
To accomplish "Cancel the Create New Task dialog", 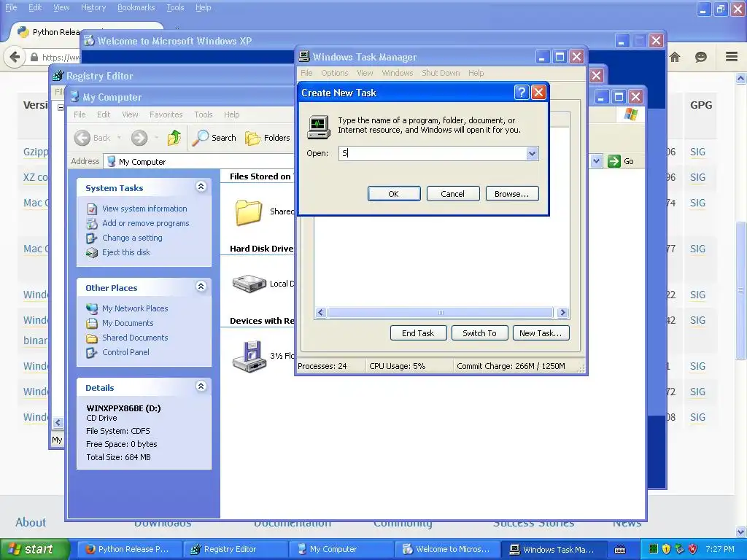I will click(x=452, y=194).
